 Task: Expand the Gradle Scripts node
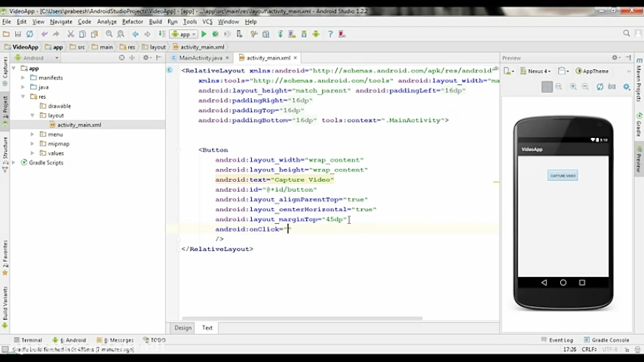pos(14,162)
